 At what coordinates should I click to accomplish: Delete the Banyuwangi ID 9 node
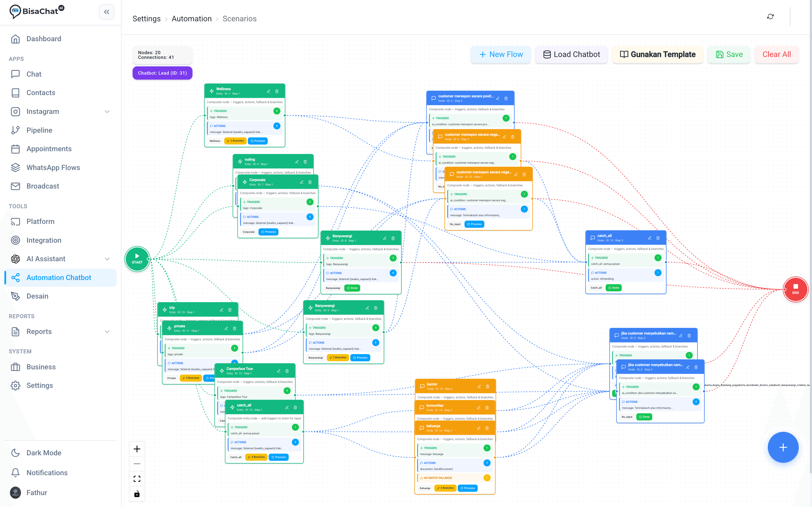click(x=376, y=308)
